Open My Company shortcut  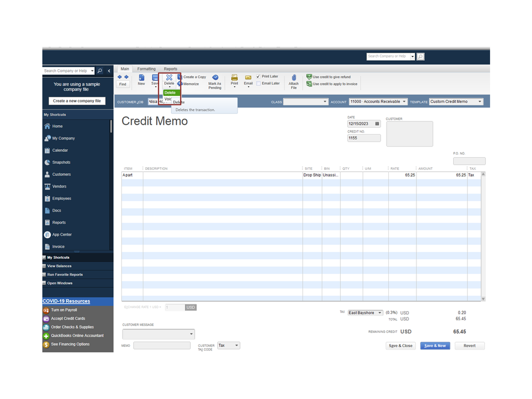pyautogui.click(x=60, y=138)
